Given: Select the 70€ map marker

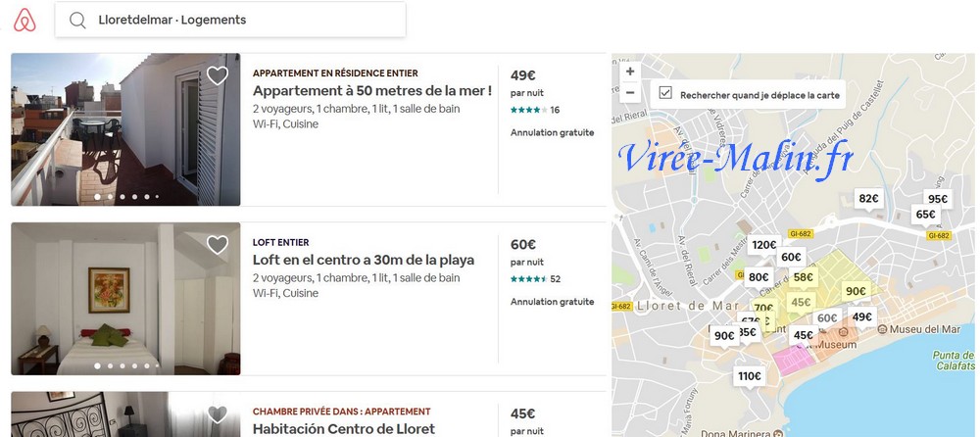Looking at the screenshot, I should [x=763, y=307].
